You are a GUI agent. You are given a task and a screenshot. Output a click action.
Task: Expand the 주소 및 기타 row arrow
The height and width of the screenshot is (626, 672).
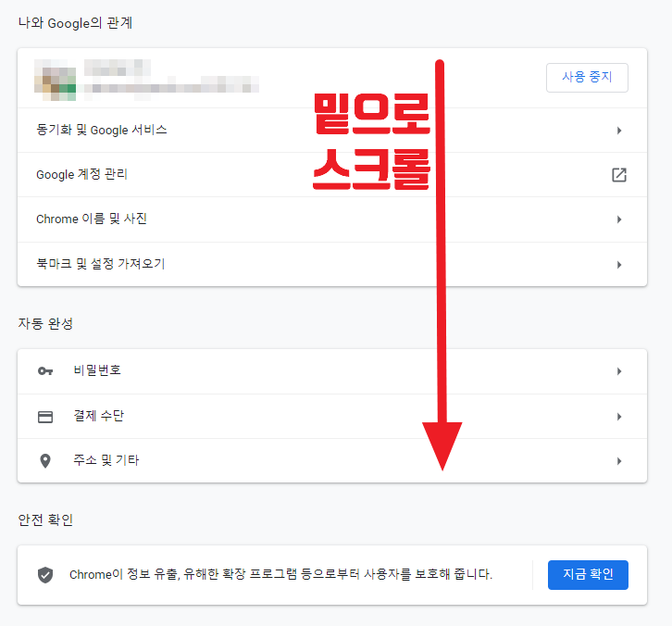619,461
